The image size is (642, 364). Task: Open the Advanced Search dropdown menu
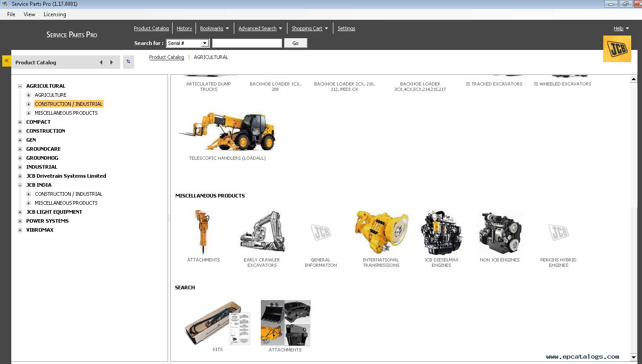point(260,28)
